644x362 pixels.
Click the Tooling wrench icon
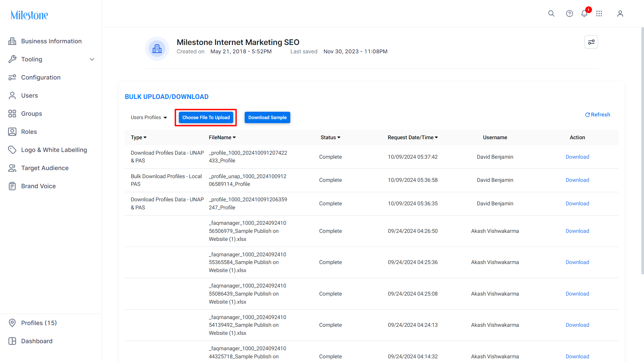pyautogui.click(x=12, y=59)
